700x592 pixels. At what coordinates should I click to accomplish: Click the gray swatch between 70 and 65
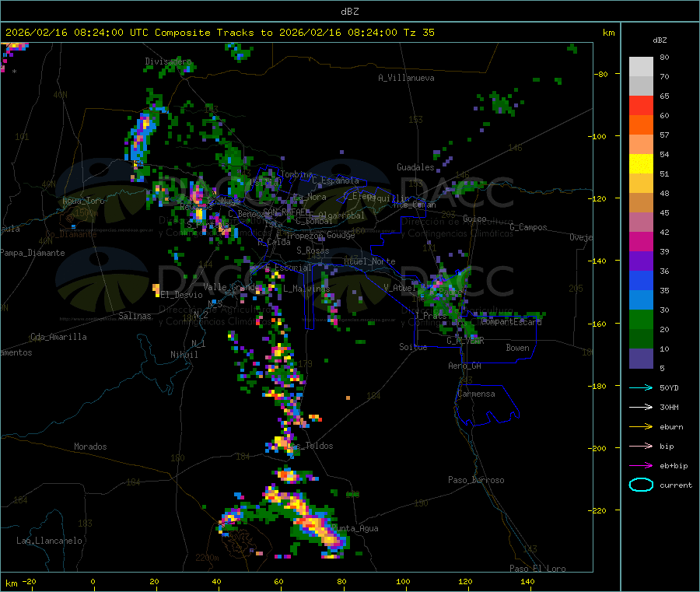click(x=641, y=86)
